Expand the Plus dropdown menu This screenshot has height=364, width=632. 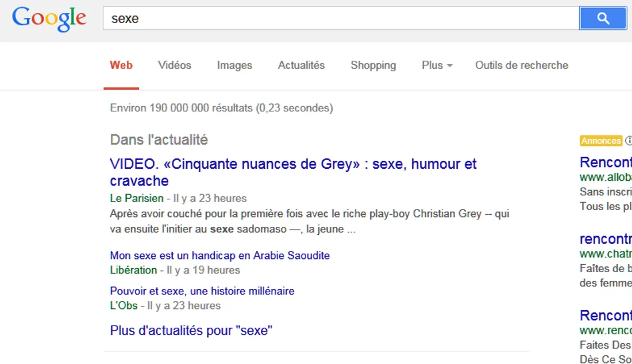437,65
